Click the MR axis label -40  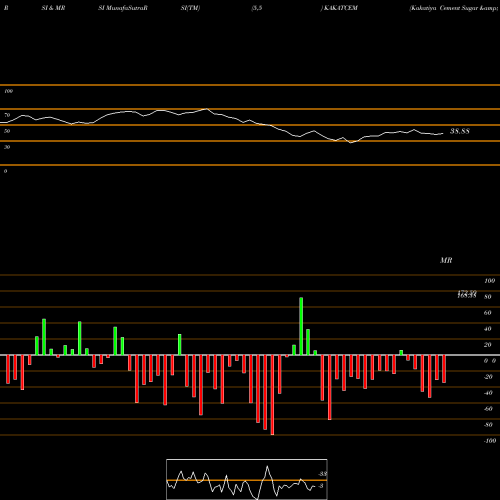488,393
